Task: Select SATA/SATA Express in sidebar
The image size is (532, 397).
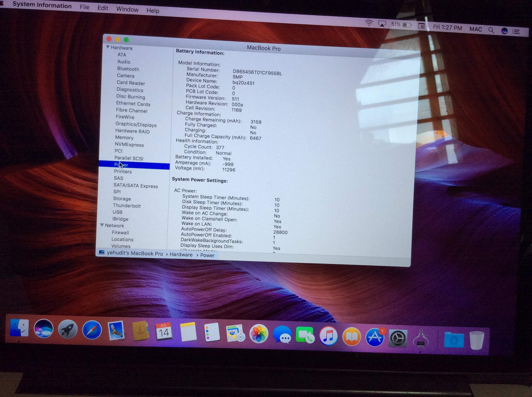Action: click(136, 186)
